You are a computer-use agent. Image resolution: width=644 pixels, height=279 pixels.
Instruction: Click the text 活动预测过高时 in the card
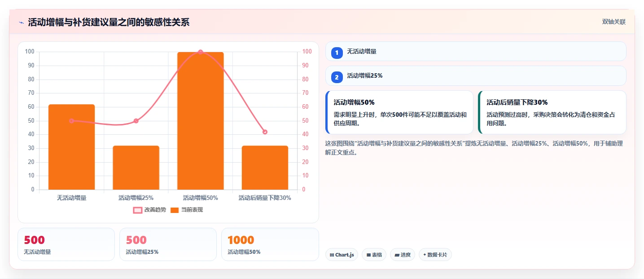[508, 115]
